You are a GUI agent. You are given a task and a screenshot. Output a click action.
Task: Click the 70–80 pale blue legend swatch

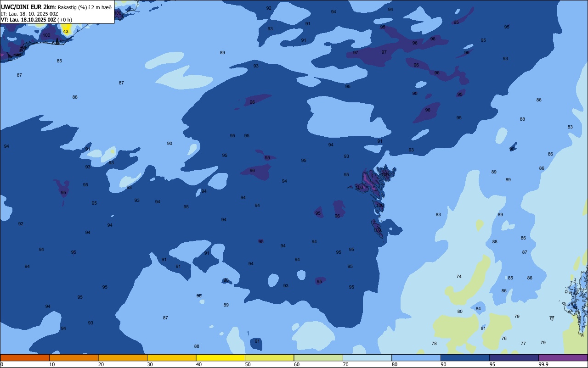click(x=367, y=357)
